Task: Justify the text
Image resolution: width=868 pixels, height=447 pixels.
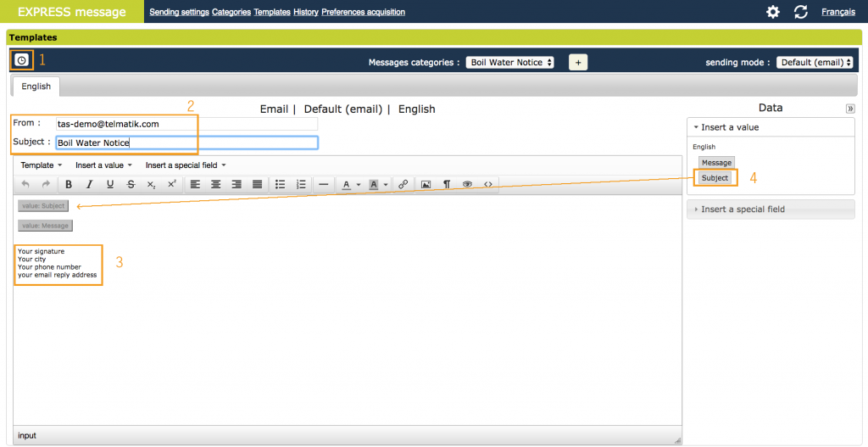Action: pos(258,184)
